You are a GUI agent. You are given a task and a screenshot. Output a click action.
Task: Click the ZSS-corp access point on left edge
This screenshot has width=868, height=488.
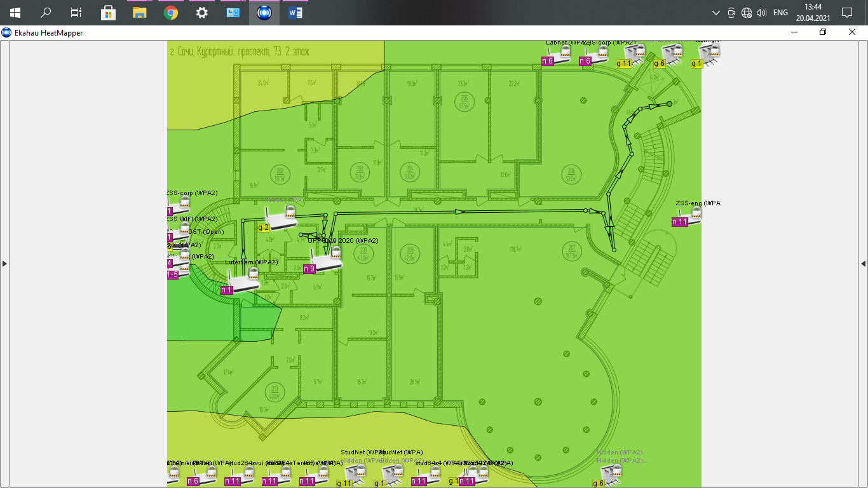click(x=179, y=206)
